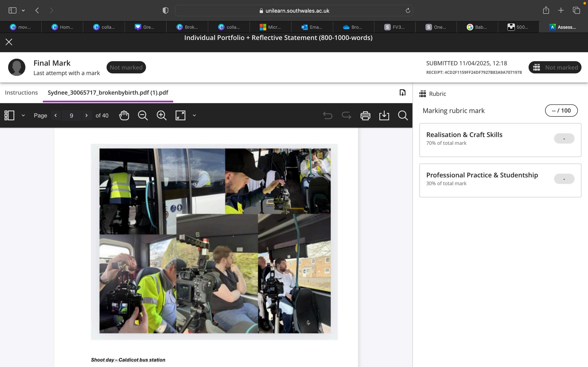588x367 pixels.
Task: Download the submitted PDF file
Action: tap(384, 116)
